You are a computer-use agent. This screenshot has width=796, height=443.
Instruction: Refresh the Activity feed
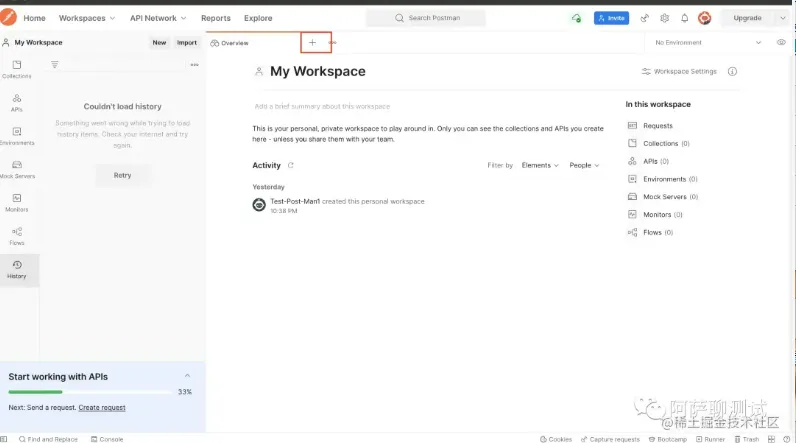pos(291,165)
